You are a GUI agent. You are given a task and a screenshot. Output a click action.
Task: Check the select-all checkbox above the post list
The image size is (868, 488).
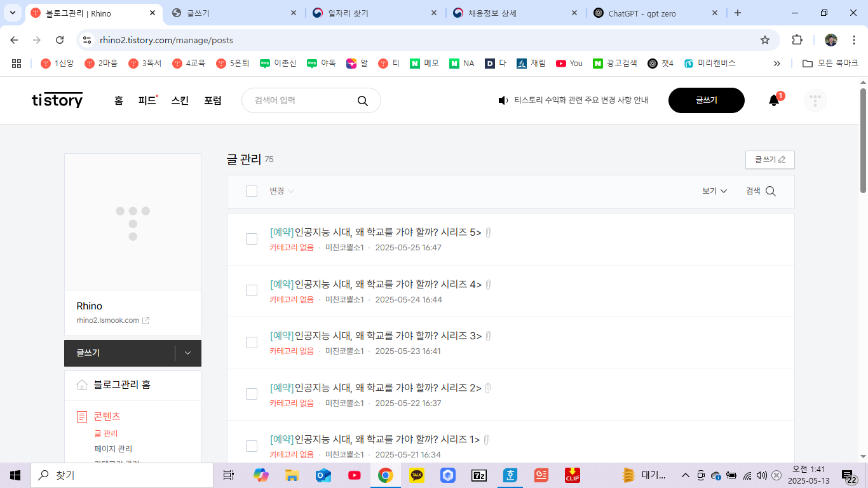(252, 191)
